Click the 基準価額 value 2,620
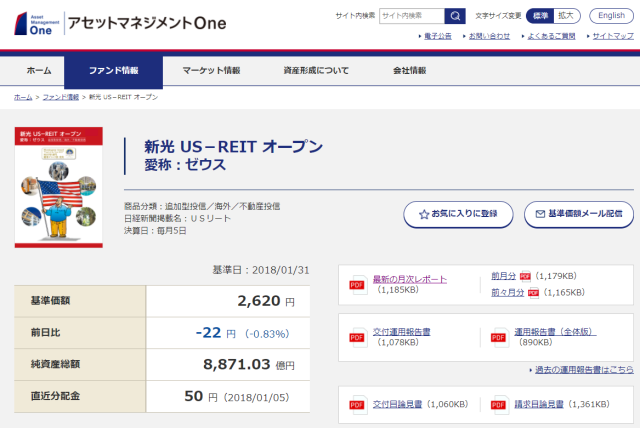This screenshot has height=428, width=640. coord(259,301)
